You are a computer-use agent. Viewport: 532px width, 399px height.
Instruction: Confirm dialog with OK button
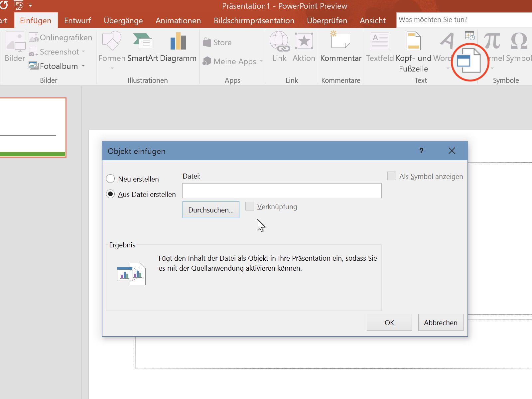[389, 322]
